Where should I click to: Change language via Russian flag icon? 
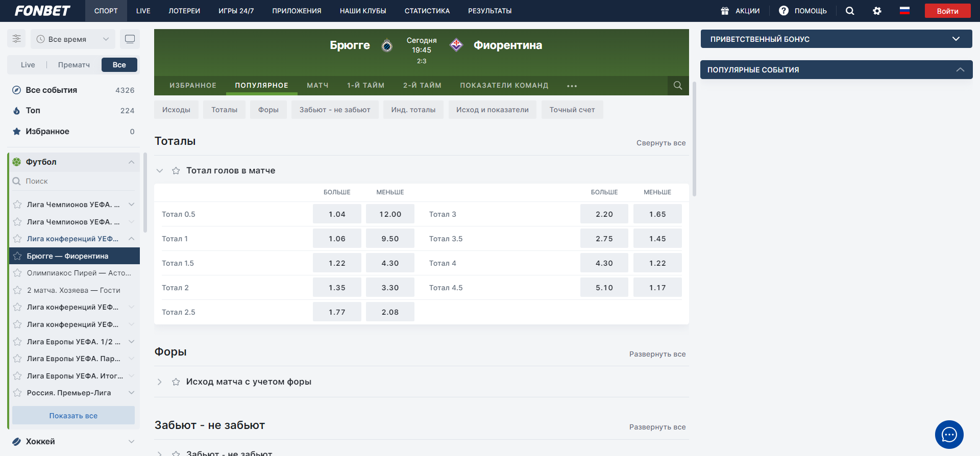(x=904, y=11)
